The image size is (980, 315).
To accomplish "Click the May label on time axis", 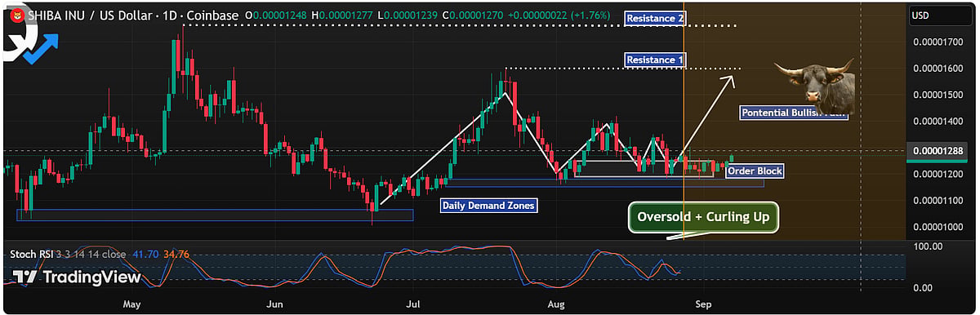I will [x=132, y=304].
